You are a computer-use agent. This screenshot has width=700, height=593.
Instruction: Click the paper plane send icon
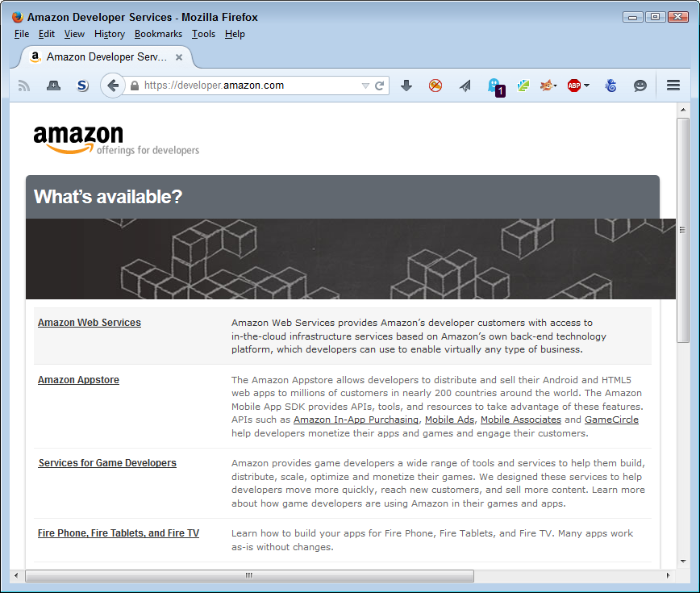tap(465, 85)
